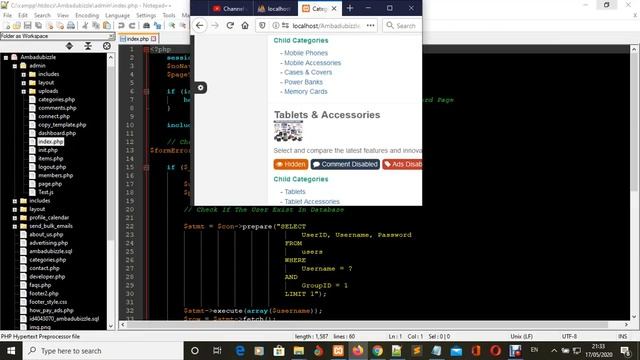Expand the send_bulk_emails folder

pyautogui.click(x=15, y=226)
